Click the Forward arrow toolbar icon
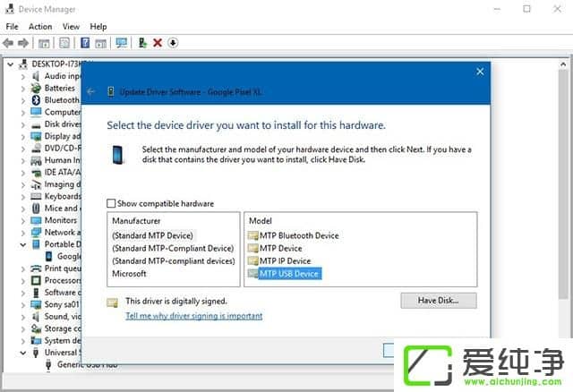Screen dimensions: 573x392 tap(23, 43)
